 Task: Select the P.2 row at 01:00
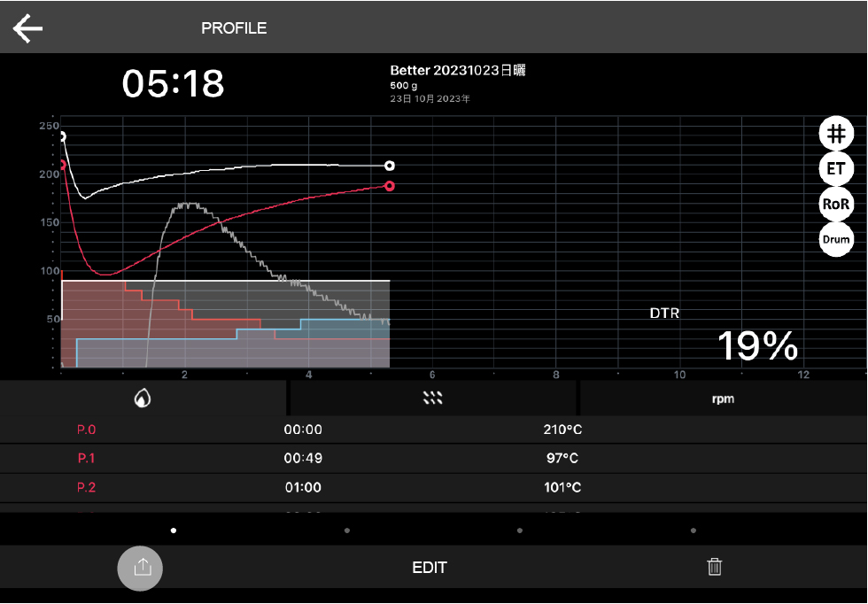pyautogui.click(x=433, y=487)
